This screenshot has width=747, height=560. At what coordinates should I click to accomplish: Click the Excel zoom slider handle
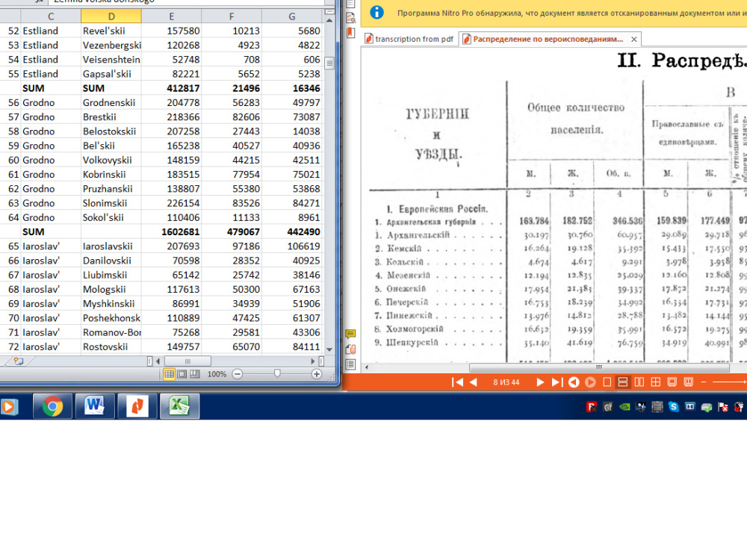(x=277, y=374)
